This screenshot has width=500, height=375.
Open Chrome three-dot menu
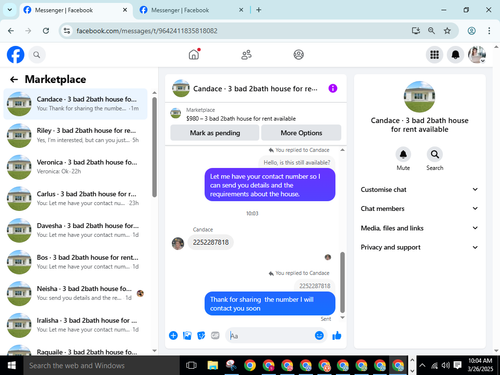(x=489, y=31)
